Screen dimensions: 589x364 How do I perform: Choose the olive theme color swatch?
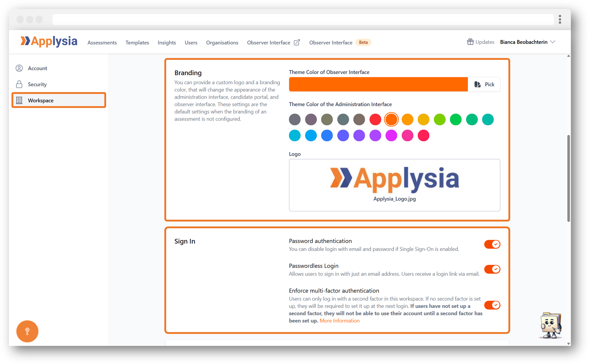pos(327,120)
